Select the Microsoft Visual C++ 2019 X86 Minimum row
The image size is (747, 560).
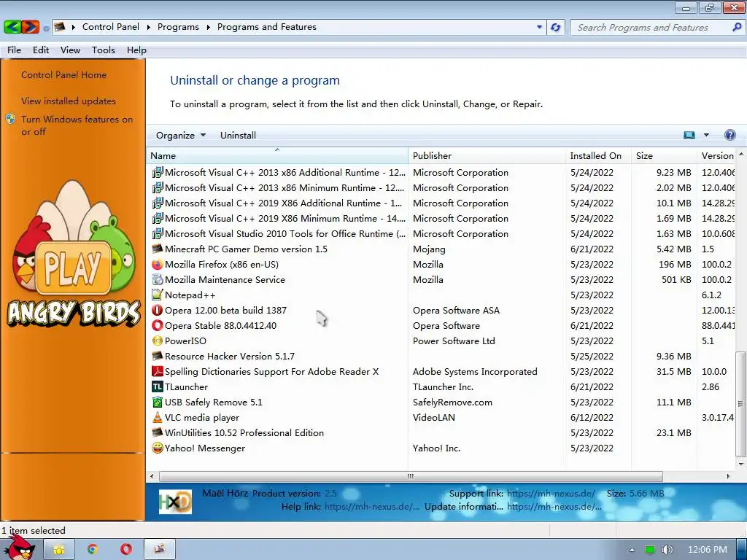point(441,218)
